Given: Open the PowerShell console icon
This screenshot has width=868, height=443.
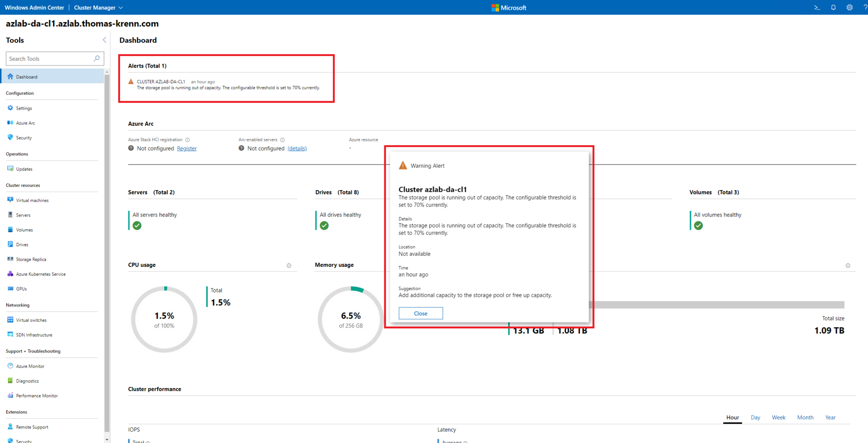Looking at the screenshot, I should point(817,8).
